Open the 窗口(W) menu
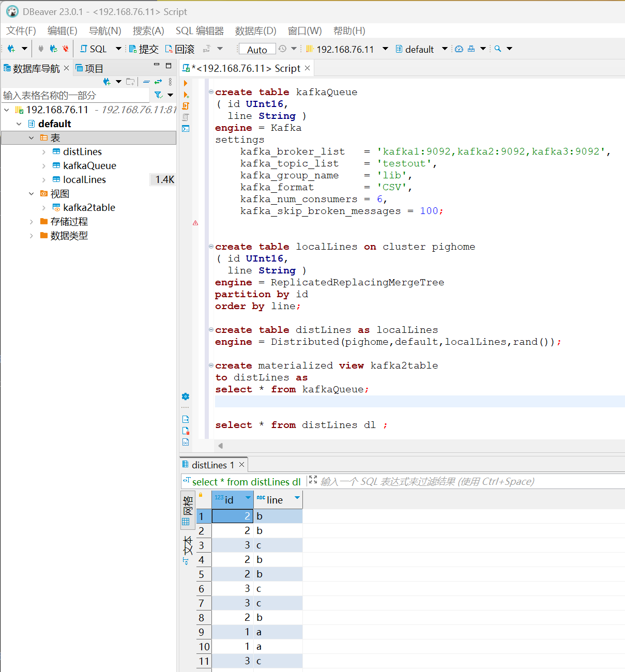 pyautogui.click(x=304, y=31)
